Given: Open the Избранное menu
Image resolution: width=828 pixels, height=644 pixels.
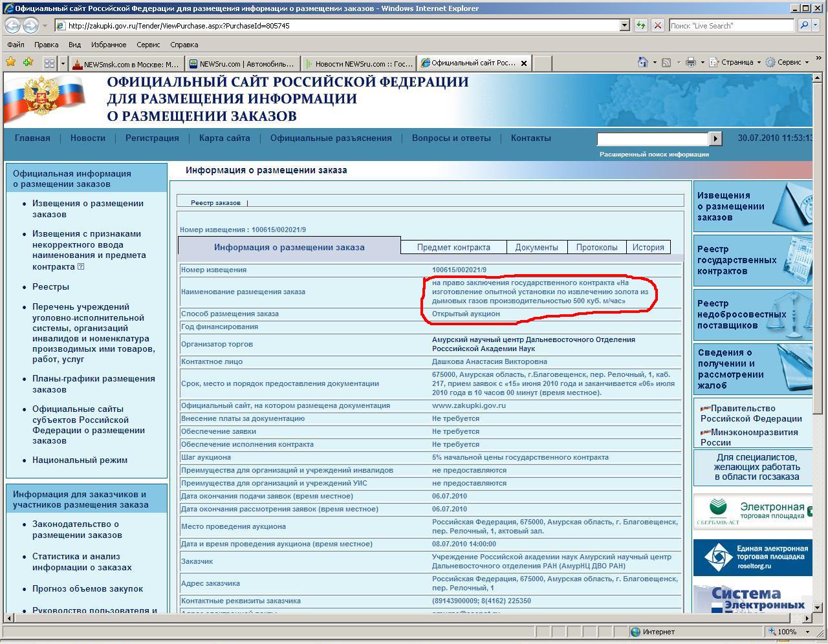Looking at the screenshot, I should pyautogui.click(x=108, y=45).
